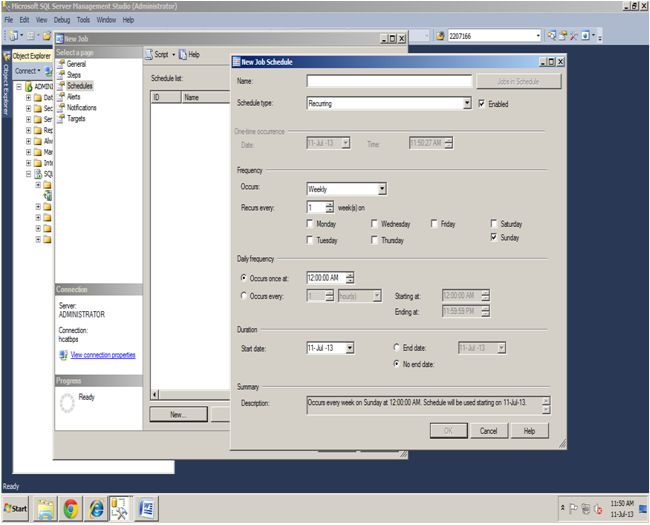Click Cancel in New Job Schedule dialog
This screenshot has height=525, width=650.
pyautogui.click(x=488, y=430)
